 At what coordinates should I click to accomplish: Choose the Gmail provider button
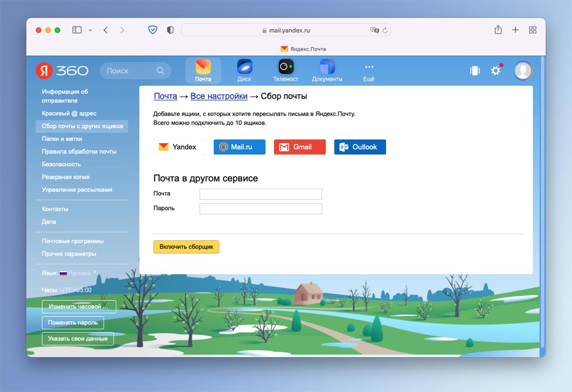coord(300,147)
